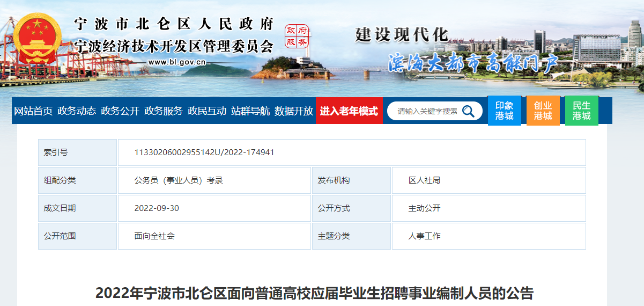The image size is (644, 306).
Task: Click the 组配分类 label cell
Action: point(78,180)
